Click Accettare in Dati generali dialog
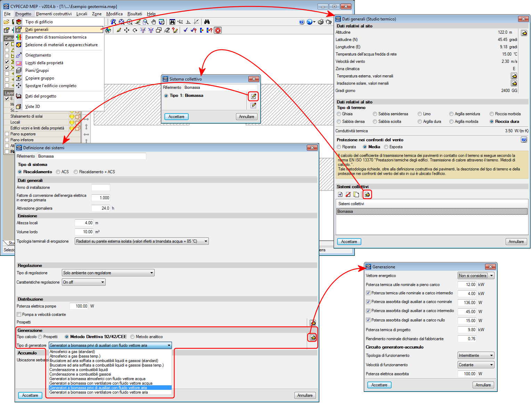Screen dimensions: 532x403 (349, 242)
